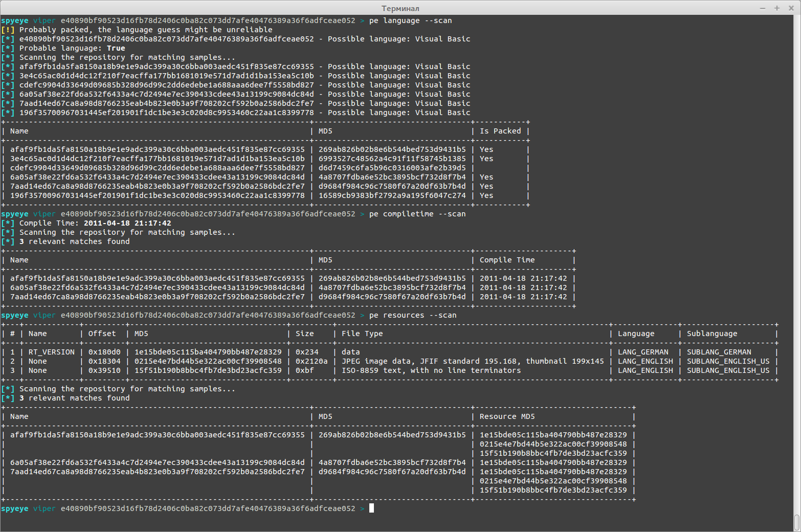The image size is (801, 532).
Task: Click the yellow [!] warning marker
Action: point(8,30)
